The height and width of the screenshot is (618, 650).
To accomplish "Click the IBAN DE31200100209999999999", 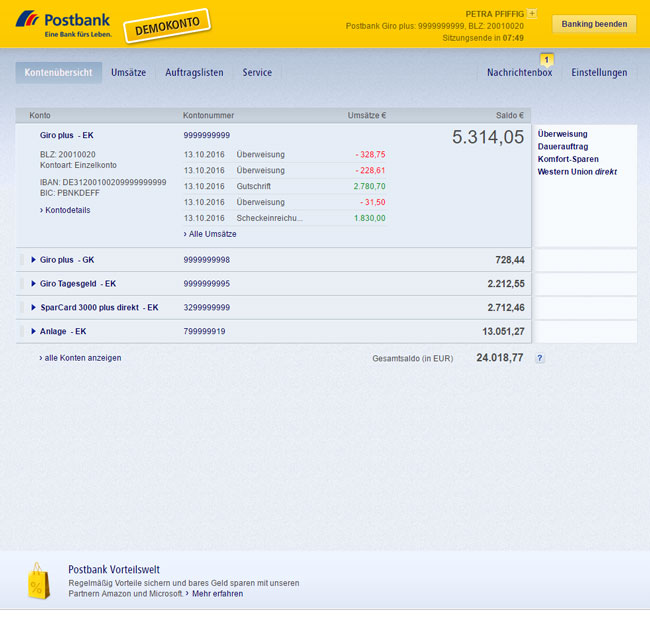I will point(103,182).
